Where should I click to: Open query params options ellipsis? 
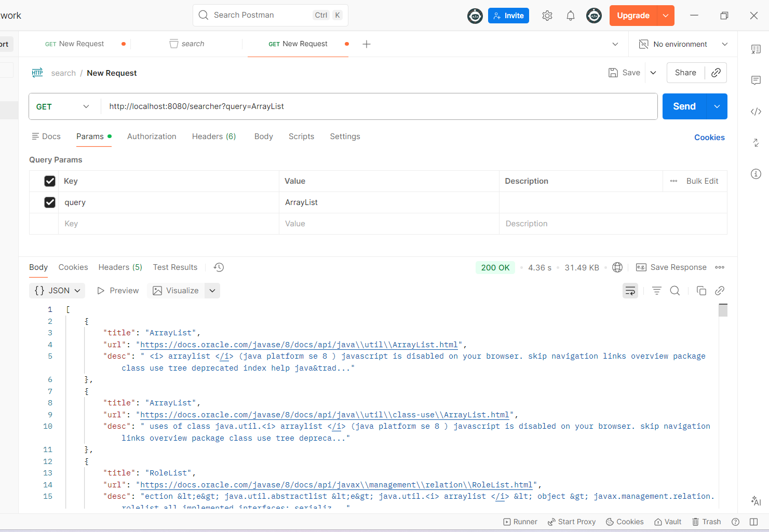[x=674, y=181]
